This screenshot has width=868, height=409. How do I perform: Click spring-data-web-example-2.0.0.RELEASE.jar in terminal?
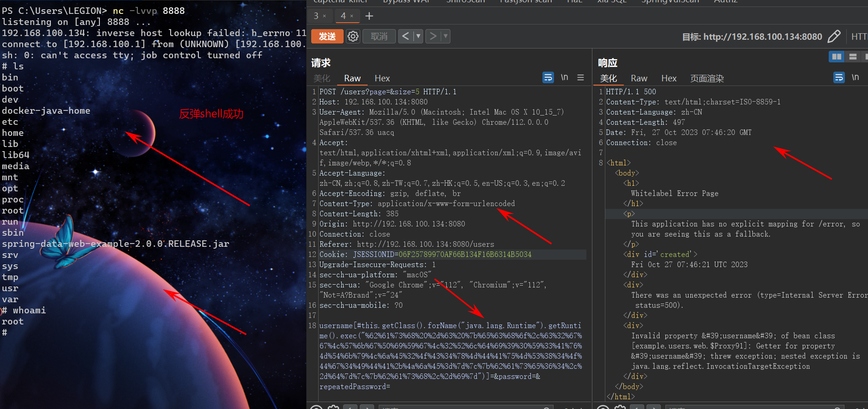tap(115, 244)
